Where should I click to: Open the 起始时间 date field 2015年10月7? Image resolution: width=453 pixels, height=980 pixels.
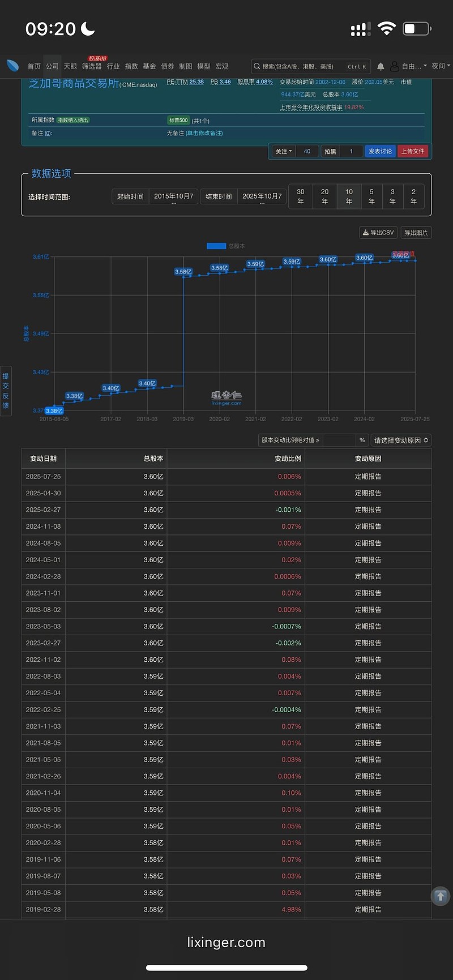click(x=174, y=196)
